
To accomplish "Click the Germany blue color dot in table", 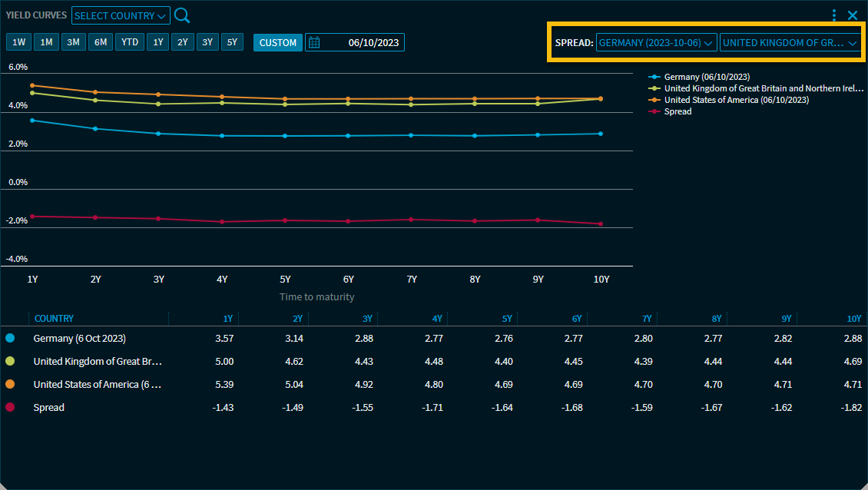I will click(x=10, y=338).
